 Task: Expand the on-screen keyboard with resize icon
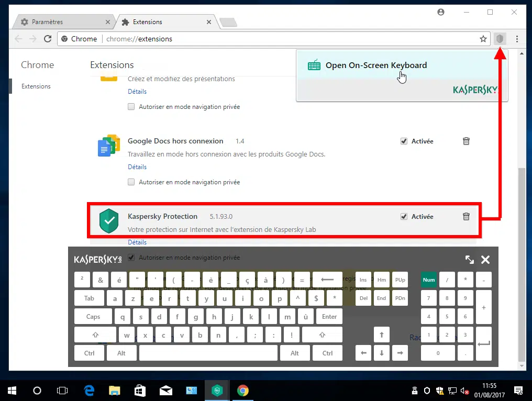click(470, 260)
